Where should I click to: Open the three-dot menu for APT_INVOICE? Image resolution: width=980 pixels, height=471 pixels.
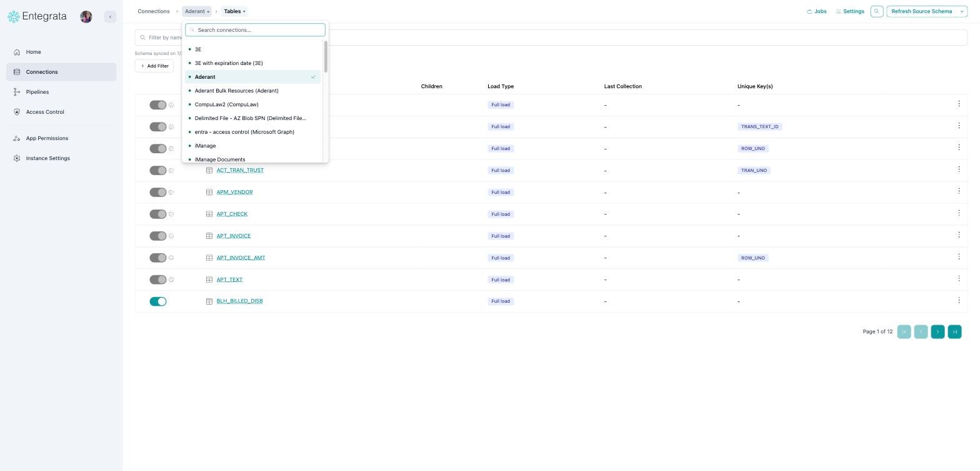point(959,235)
